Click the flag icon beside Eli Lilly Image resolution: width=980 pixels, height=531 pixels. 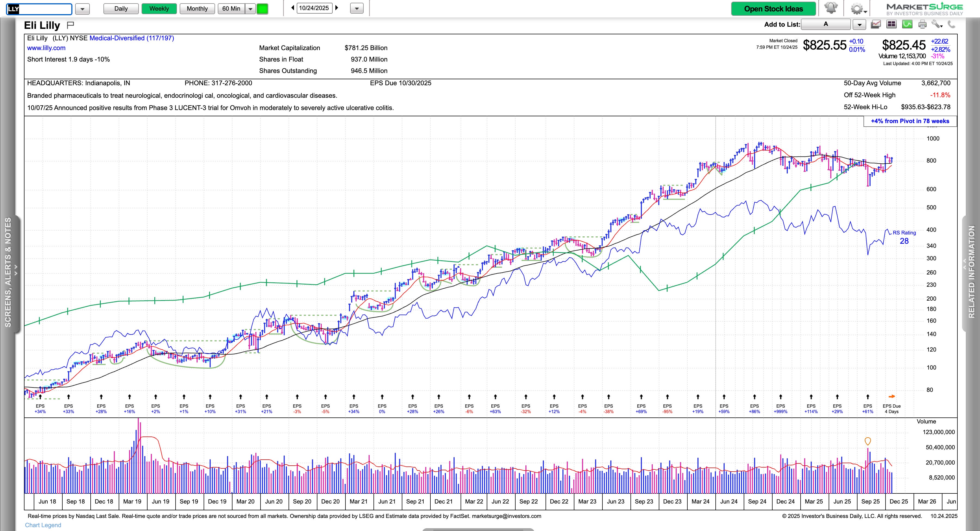click(71, 25)
